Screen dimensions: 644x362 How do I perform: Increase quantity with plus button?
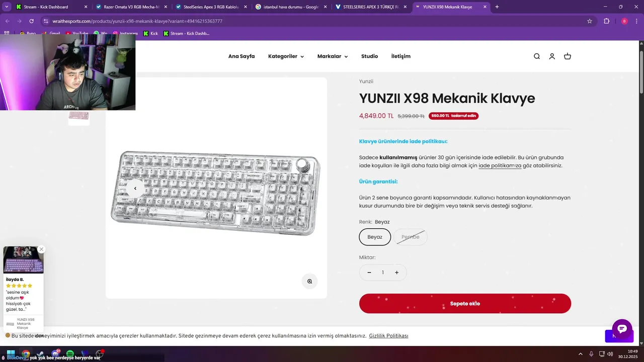(x=396, y=273)
